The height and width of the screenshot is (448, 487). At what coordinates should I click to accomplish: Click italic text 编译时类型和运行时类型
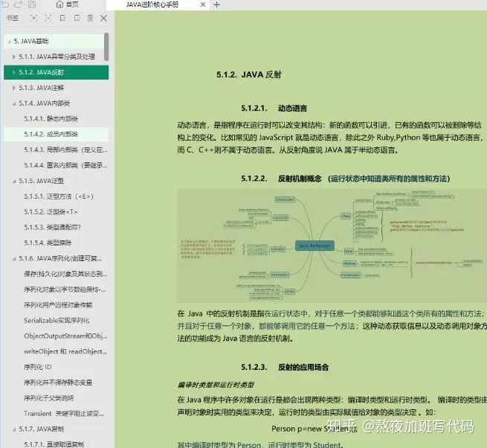pos(216,385)
